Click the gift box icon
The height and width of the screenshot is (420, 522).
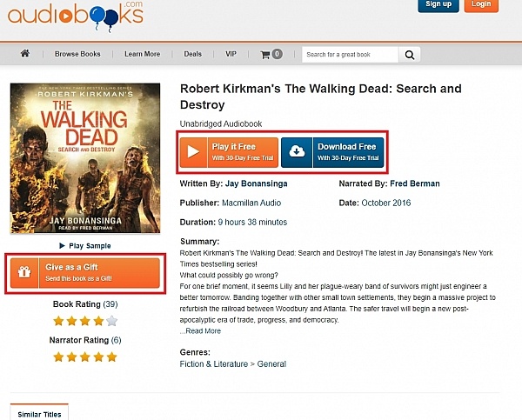pos(25,273)
